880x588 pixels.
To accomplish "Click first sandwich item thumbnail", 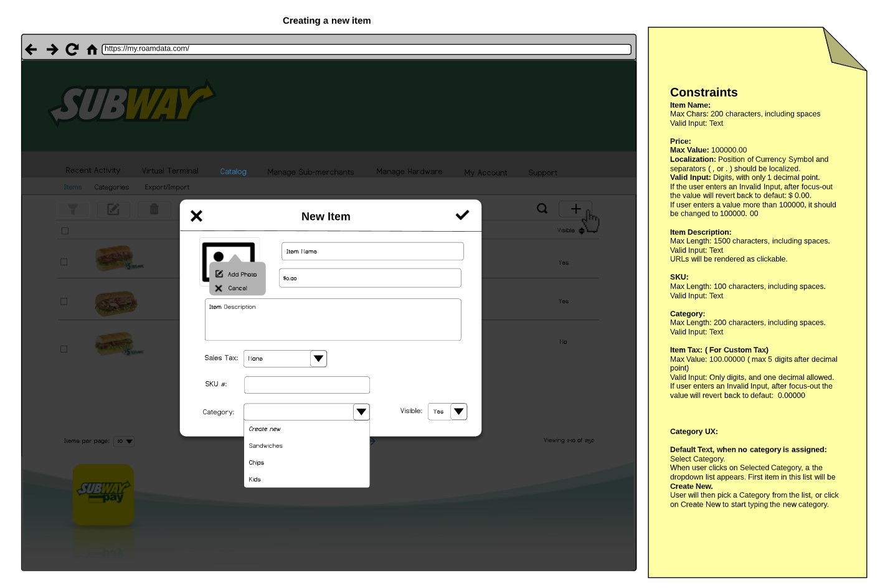I will pyautogui.click(x=118, y=258).
